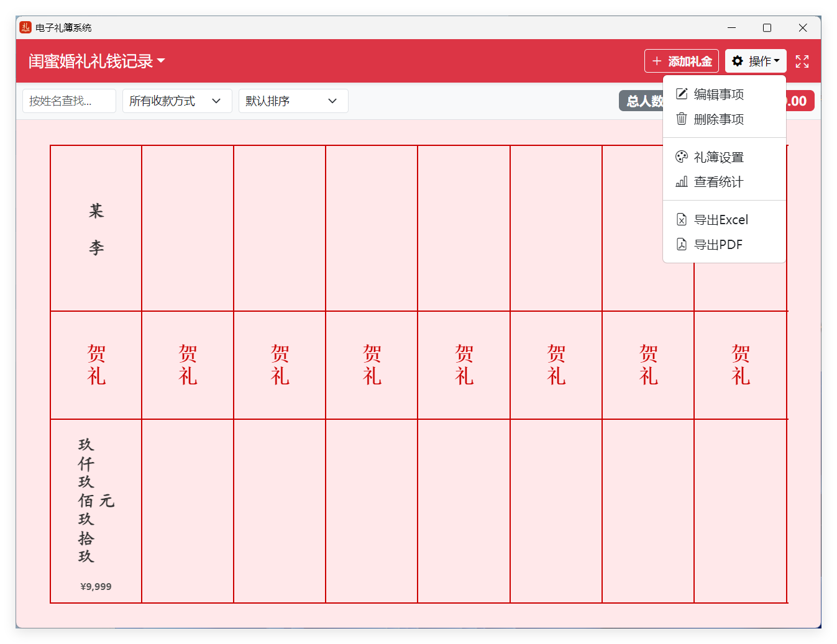Select 删除事项 from the open menu
Screen dimensions: 837x644
click(x=719, y=119)
